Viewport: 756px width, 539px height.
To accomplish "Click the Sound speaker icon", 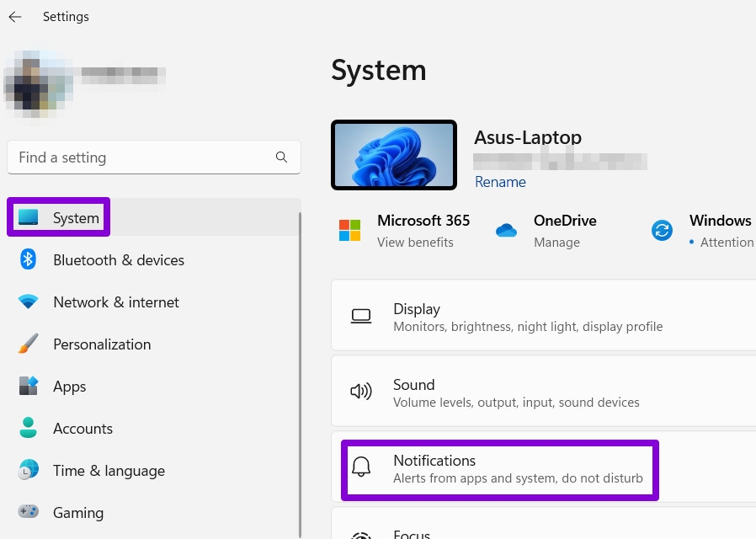I will [x=360, y=391].
